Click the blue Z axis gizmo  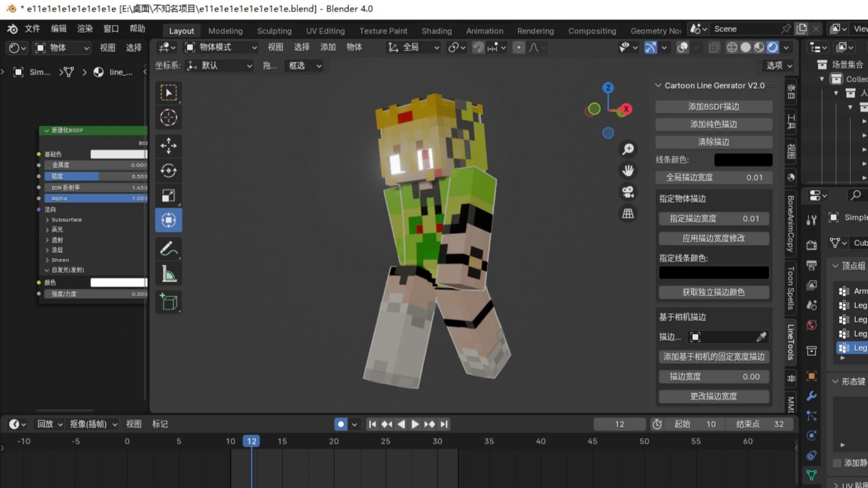[608, 88]
